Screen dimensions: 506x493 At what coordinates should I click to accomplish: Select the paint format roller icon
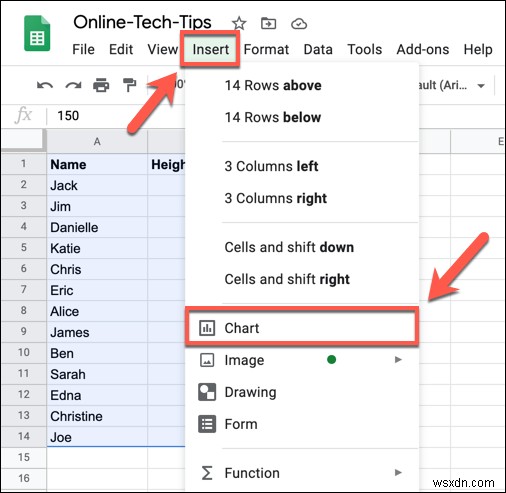point(129,85)
